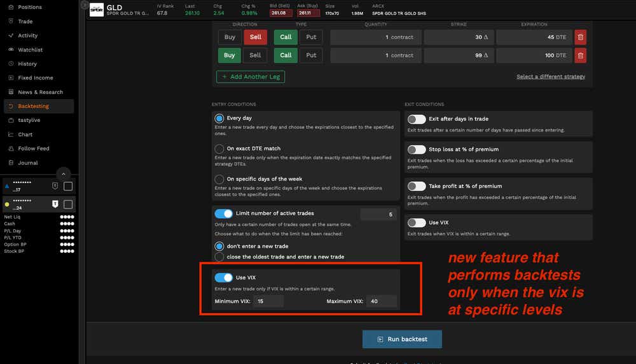Select On exact DTE match option
Viewport: 636px width, 364px height.
[x=219, y=149]
